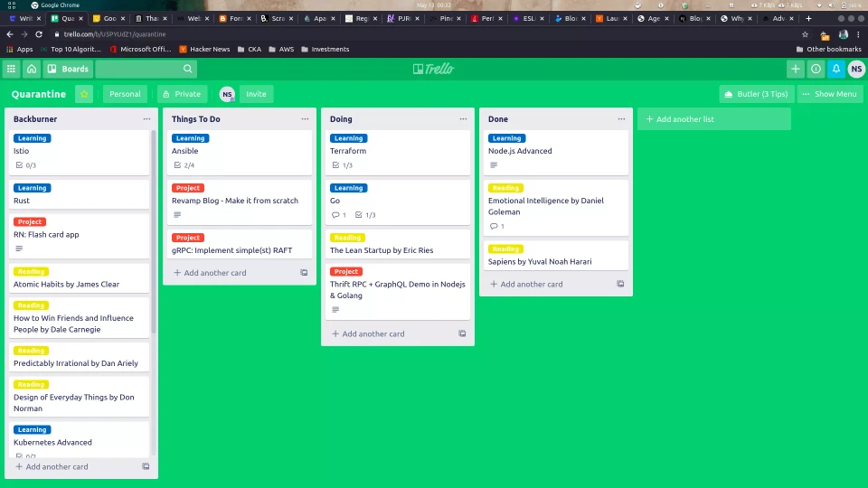Click the NS board member avatar

pos(227,94)
